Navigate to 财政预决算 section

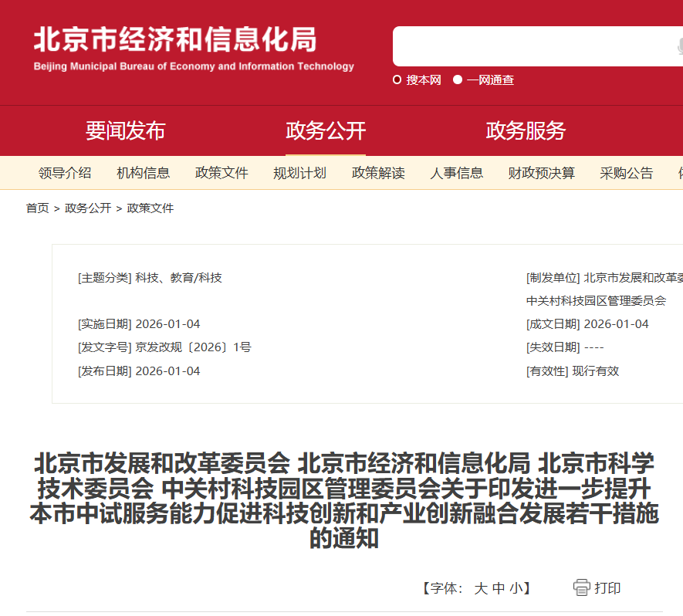click(542, 173)
